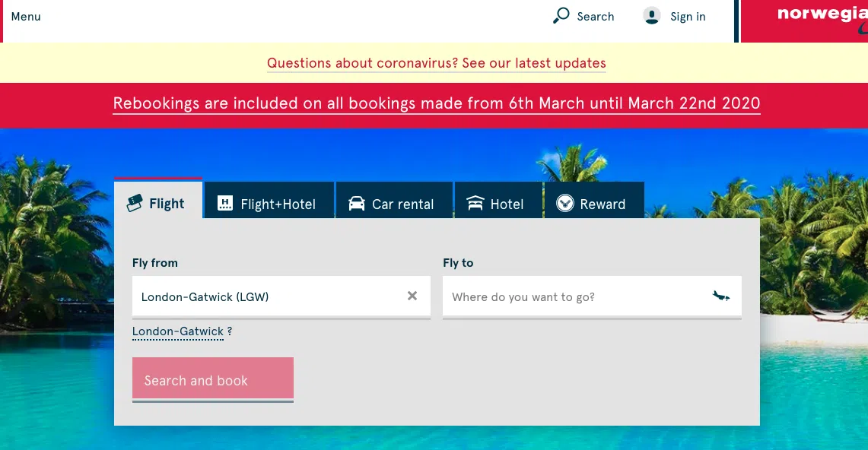Open the Sign in link
This screenshot has height=450, width=868.
tap(688, 17)
